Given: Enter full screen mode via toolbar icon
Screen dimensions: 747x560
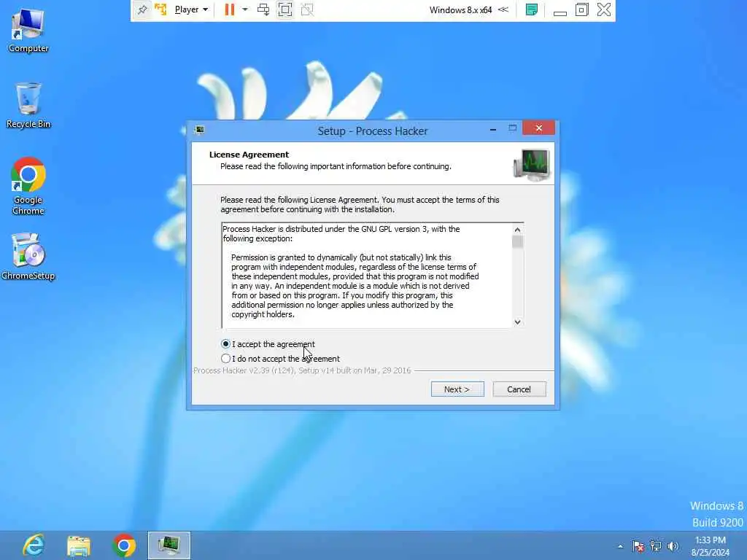Looking at the screenshot, I should [285, 9].
